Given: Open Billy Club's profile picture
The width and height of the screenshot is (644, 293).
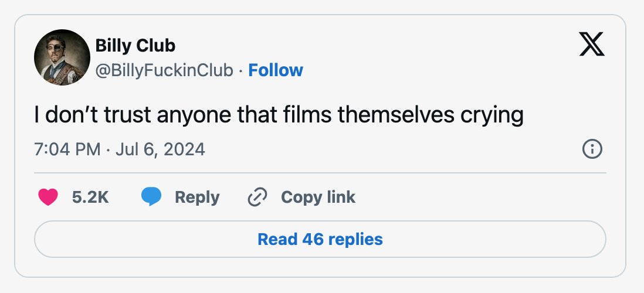Looking at the screenshot, I should pyautogui.click(x=62, y=57).
